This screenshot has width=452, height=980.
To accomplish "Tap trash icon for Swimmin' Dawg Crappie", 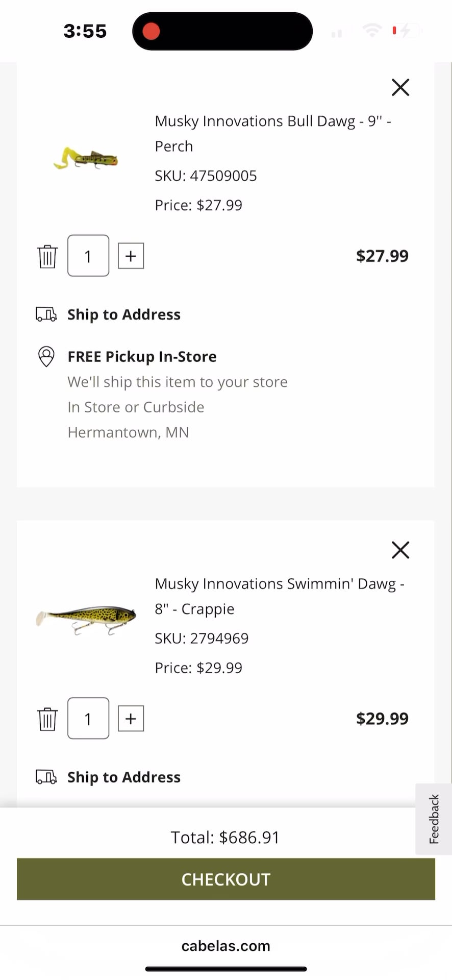I will point(47,719).
